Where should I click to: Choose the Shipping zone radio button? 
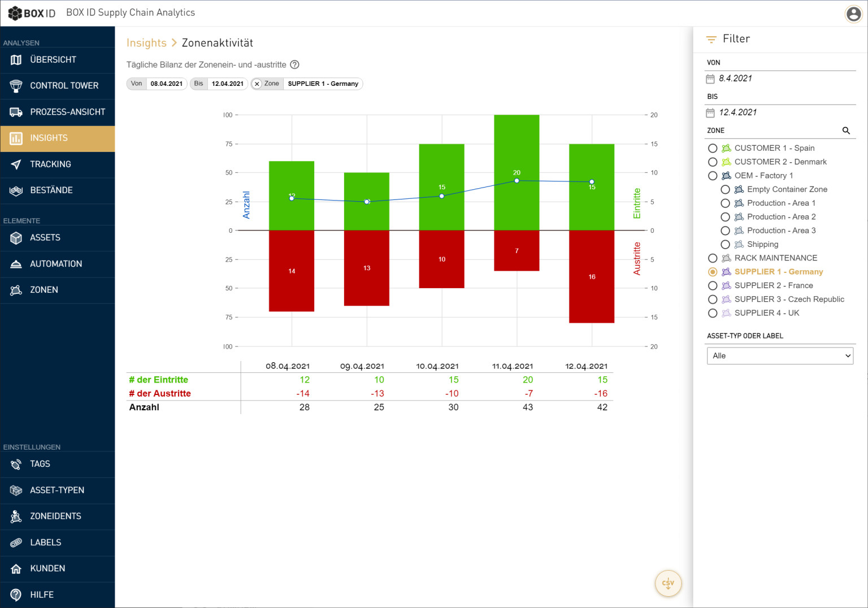coord(726,244)
